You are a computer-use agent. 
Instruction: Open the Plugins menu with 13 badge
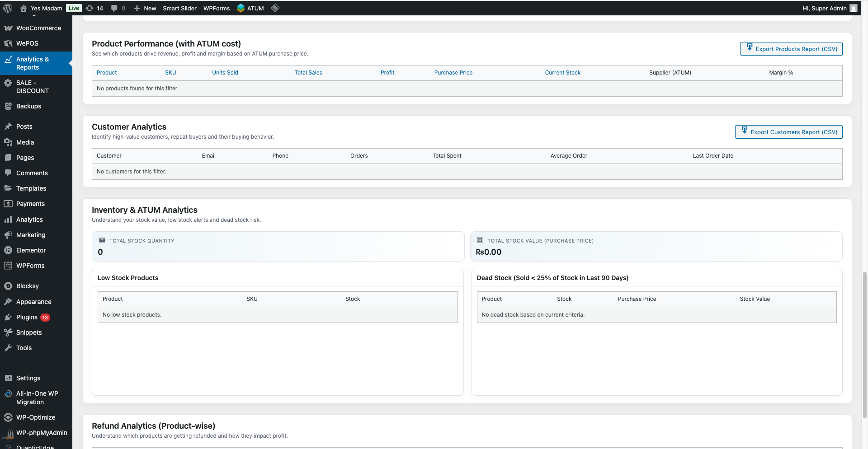27,317
